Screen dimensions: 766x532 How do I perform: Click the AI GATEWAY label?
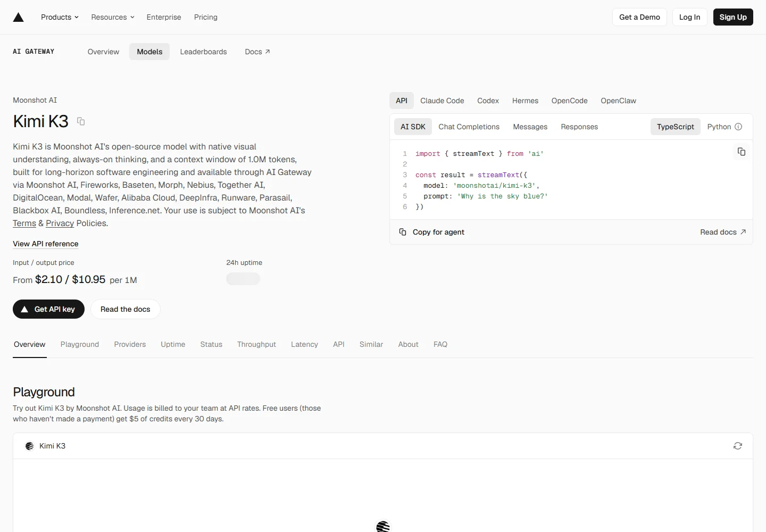click(x=34, y=52)
